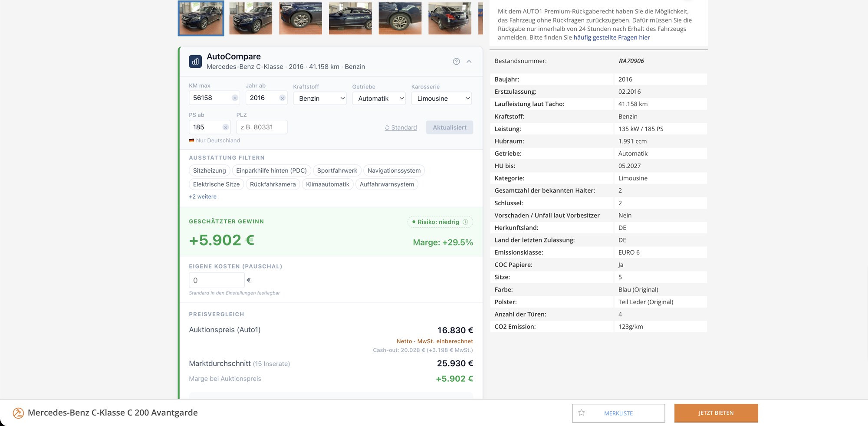Click the Farbe value Blau (Original)
The width and height of the screenshot is (868, 426).
[x=638, y=290]
